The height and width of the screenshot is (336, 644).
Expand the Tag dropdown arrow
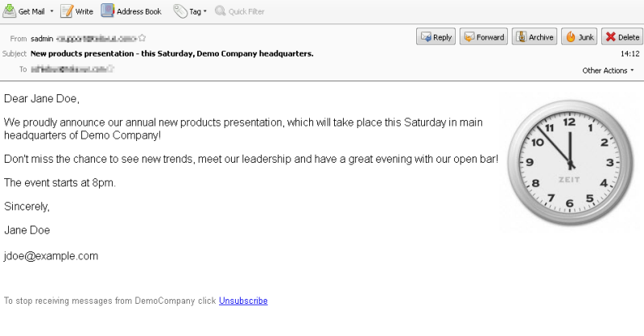point(205,12)
